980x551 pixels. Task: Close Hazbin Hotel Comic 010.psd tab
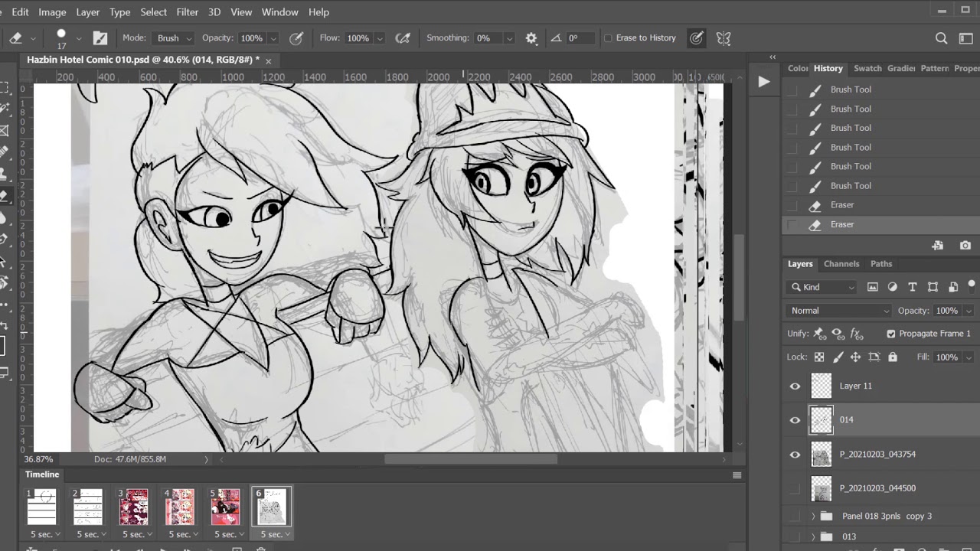click(269, 60)
